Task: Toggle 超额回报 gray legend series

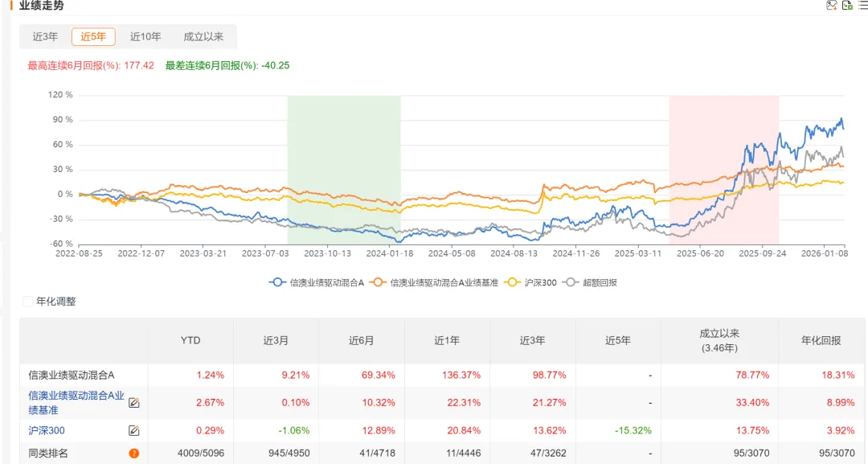Action: (590, 282)
